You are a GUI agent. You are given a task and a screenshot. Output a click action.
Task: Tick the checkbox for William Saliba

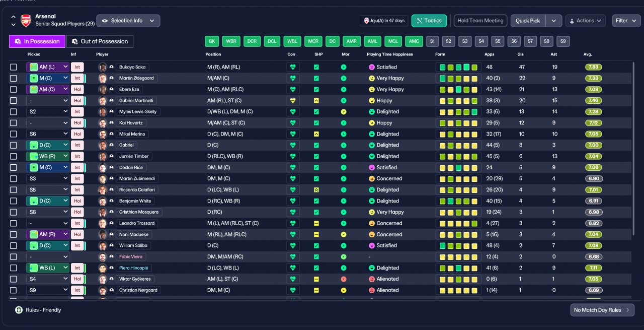(14, 245)
